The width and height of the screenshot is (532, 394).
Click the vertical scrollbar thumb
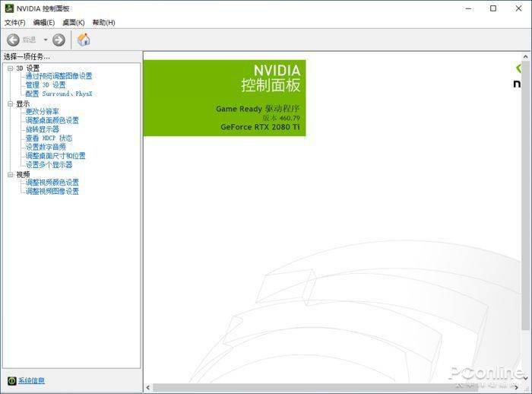(x=526, y=195)
